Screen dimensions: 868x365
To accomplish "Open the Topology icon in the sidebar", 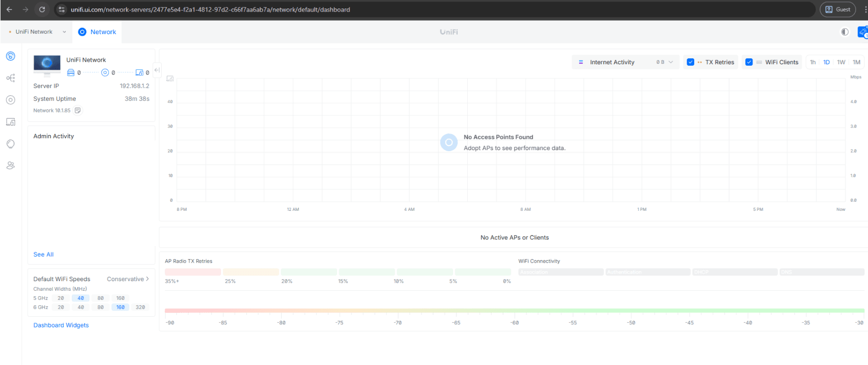I will (11, 78).
